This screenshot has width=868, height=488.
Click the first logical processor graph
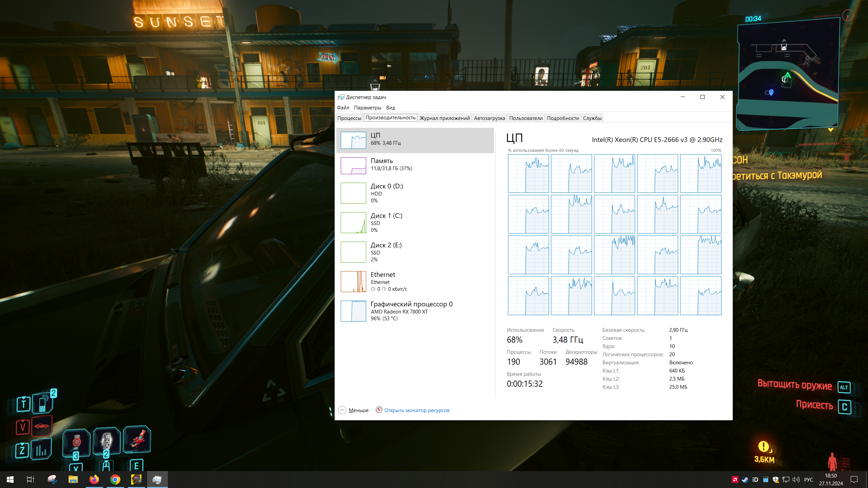[528, 174]
